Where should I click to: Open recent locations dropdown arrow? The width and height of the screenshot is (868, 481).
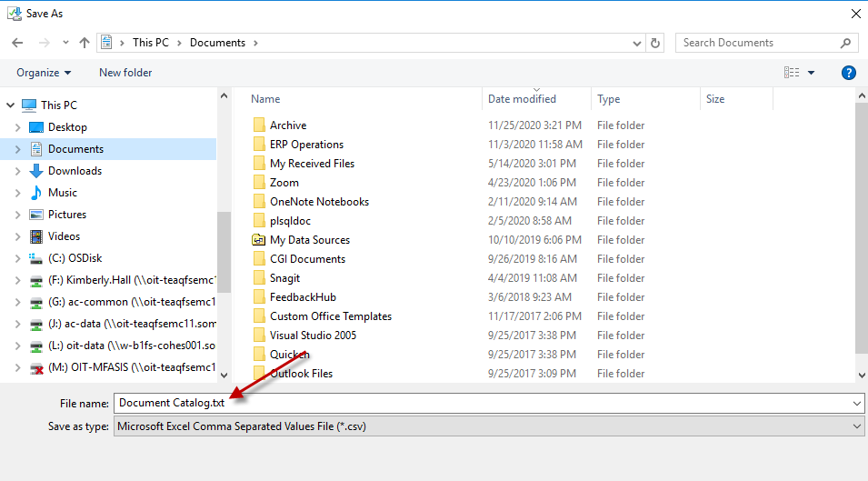click(65, 43)
